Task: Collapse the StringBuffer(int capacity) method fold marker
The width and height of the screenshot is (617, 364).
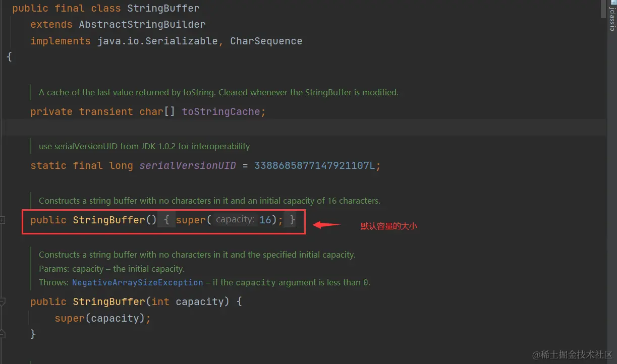Action: tap(3, 302)
